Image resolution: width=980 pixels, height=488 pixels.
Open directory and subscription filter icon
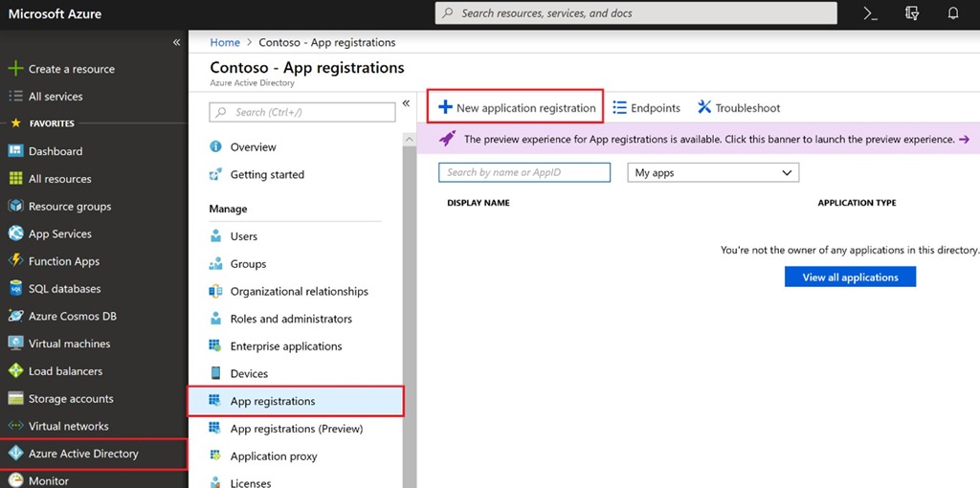pyautogui.click(x=912, y=13)
